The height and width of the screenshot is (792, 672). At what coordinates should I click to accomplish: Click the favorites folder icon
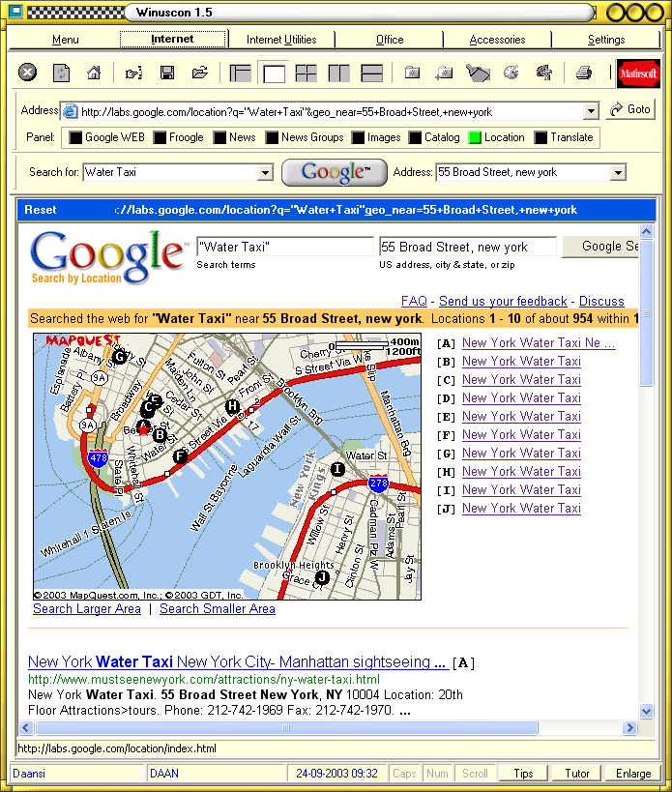pos(413,73)
